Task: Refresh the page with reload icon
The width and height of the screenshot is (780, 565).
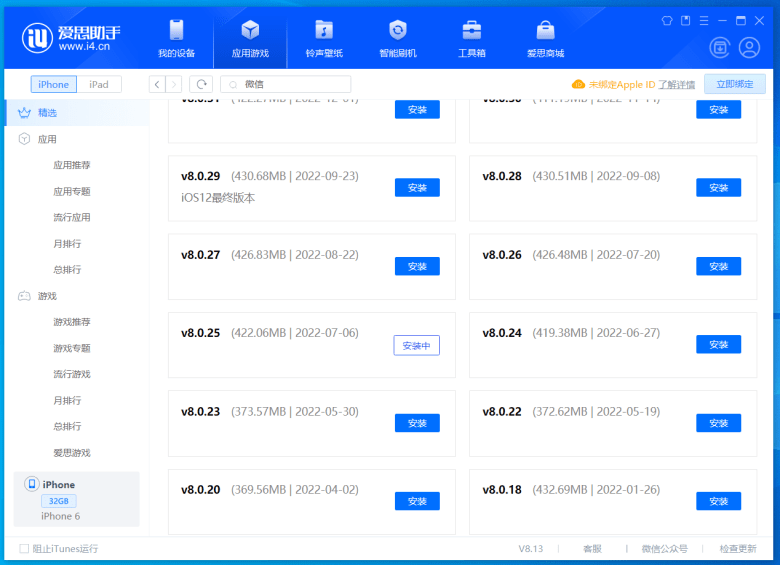Action: (x=201, y=85)
